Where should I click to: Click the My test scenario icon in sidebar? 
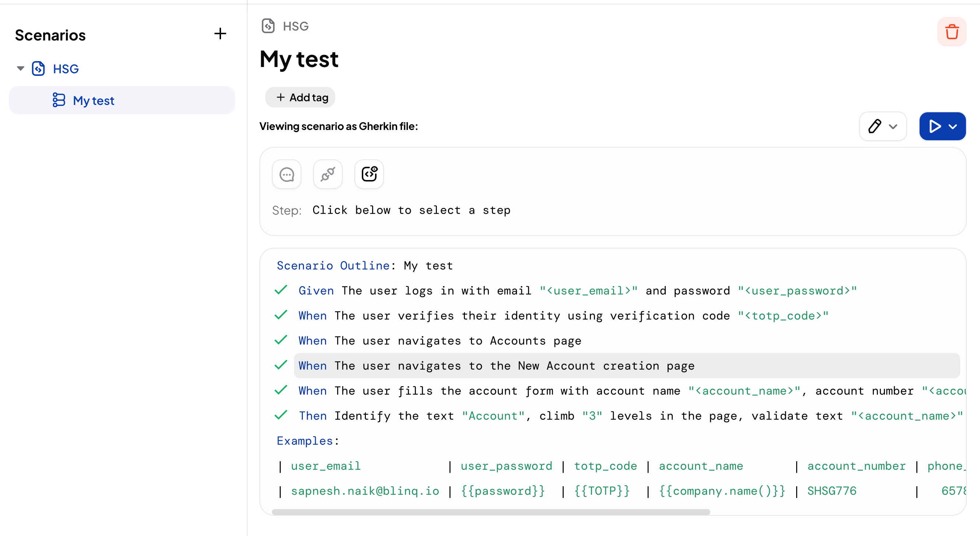coord(59,100)
